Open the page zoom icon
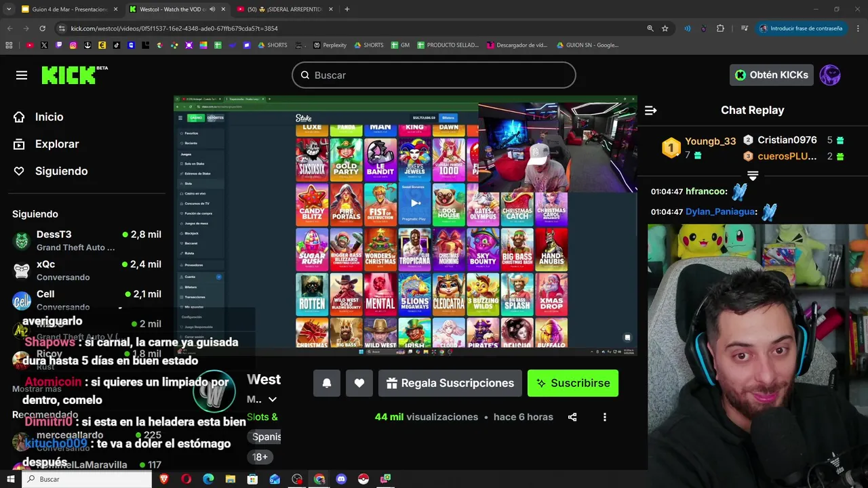 point(650,28)
